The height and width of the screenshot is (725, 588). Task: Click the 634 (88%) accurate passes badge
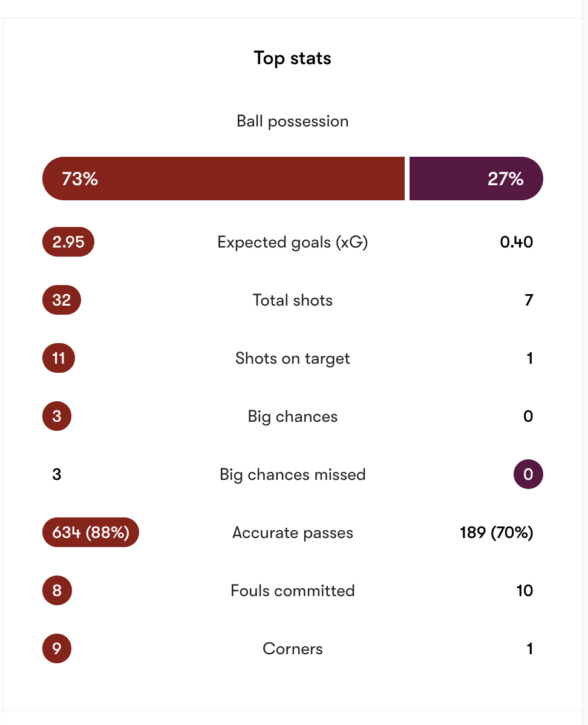(x=91, y=533)
